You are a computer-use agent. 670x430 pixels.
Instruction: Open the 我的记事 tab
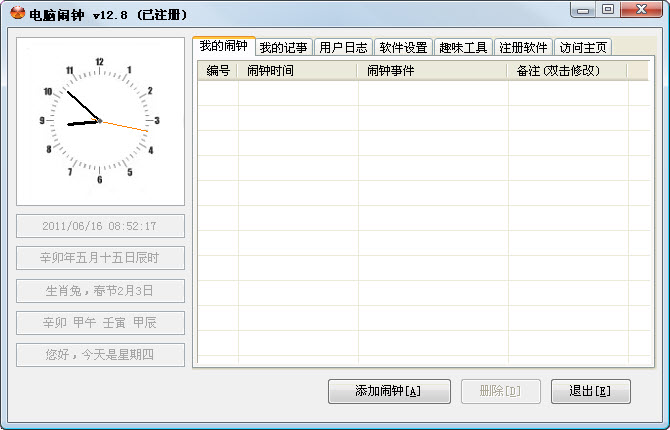tap(283, 47)
